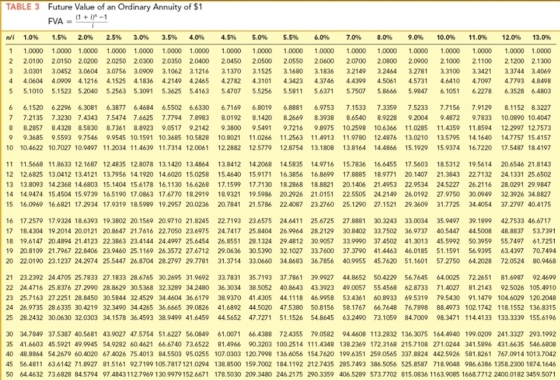The width and height of the screenshot is (560, 380).
Task: Click the cell value '22.0190'
Action: point(31,261)
